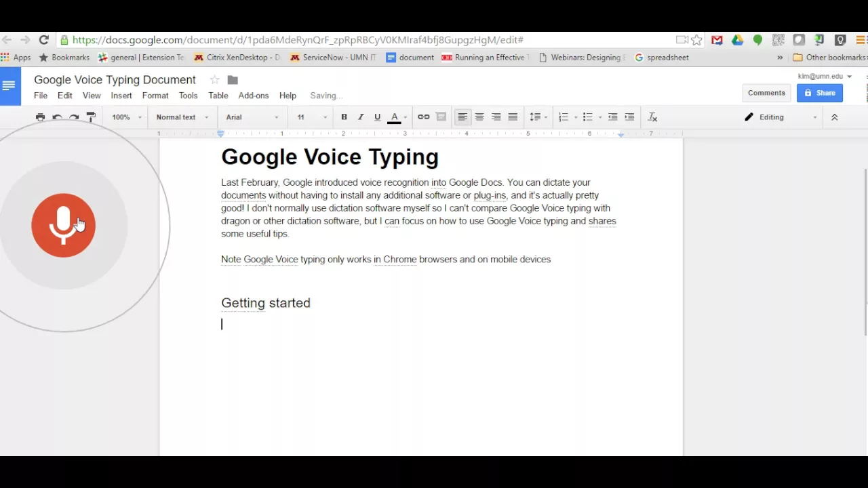
Task: Select Justify alignment
Action: [x=513, y=117]
